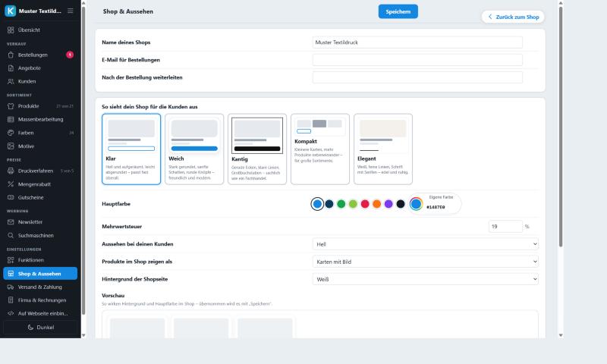This screenshot has height=364, width=607.
Task: Open the Eigene Farbe custom color picker
Action: click(416, 204)
